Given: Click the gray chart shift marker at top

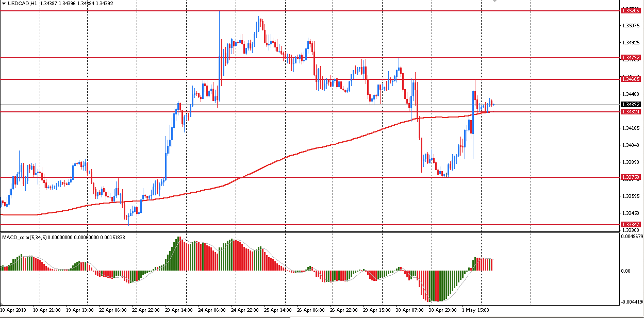Looking at the screenshot, I should coord(495,1).
